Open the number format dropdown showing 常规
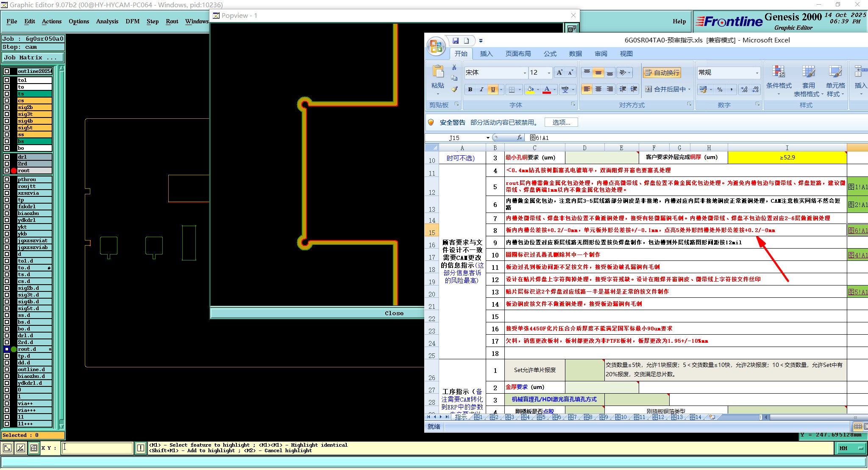868x470 pixels. [757, 73]
